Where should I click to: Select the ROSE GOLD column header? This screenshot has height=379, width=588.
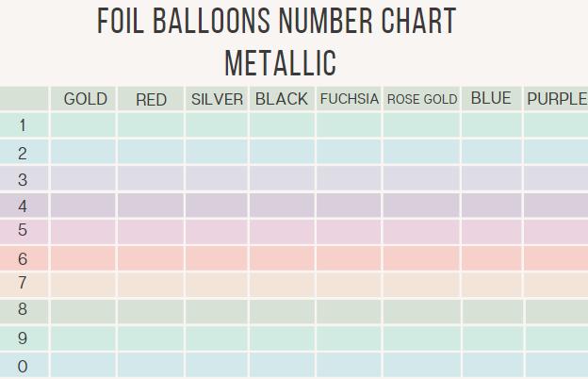click(x=422, y=99)
